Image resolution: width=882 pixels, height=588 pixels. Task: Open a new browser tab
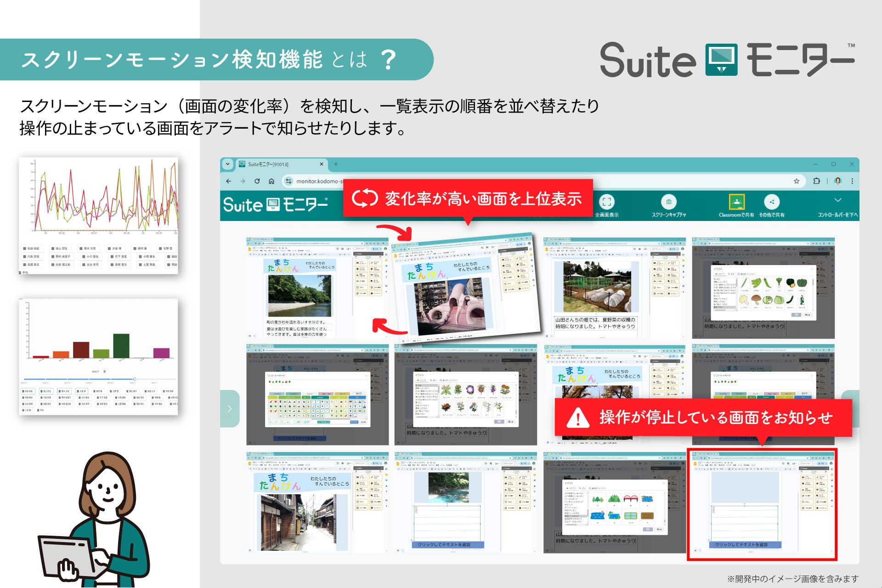click(x=336, y=164)
